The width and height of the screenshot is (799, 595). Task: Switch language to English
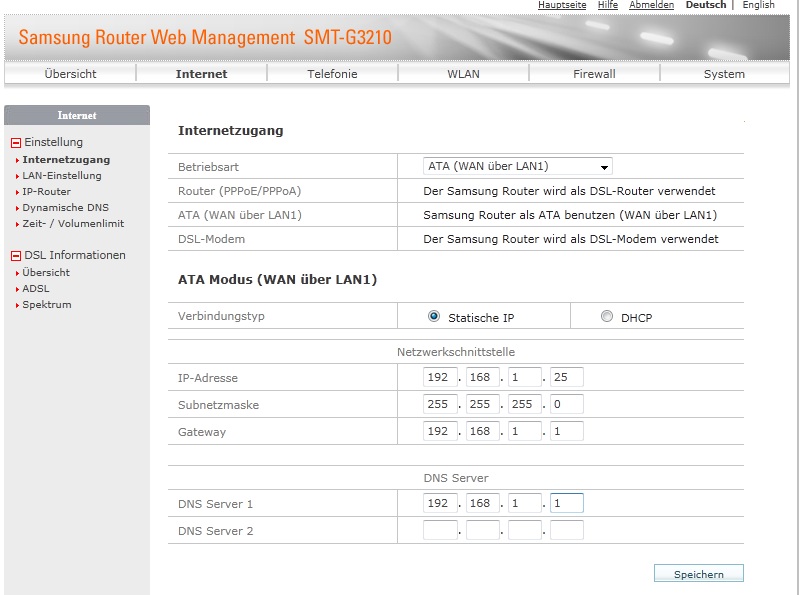(x=758, y=5)
